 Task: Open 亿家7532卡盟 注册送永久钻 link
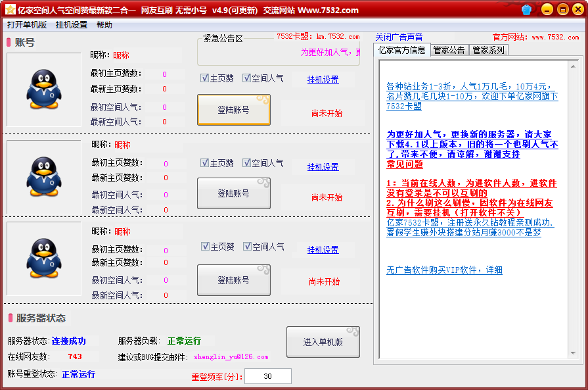coord(470,228)
